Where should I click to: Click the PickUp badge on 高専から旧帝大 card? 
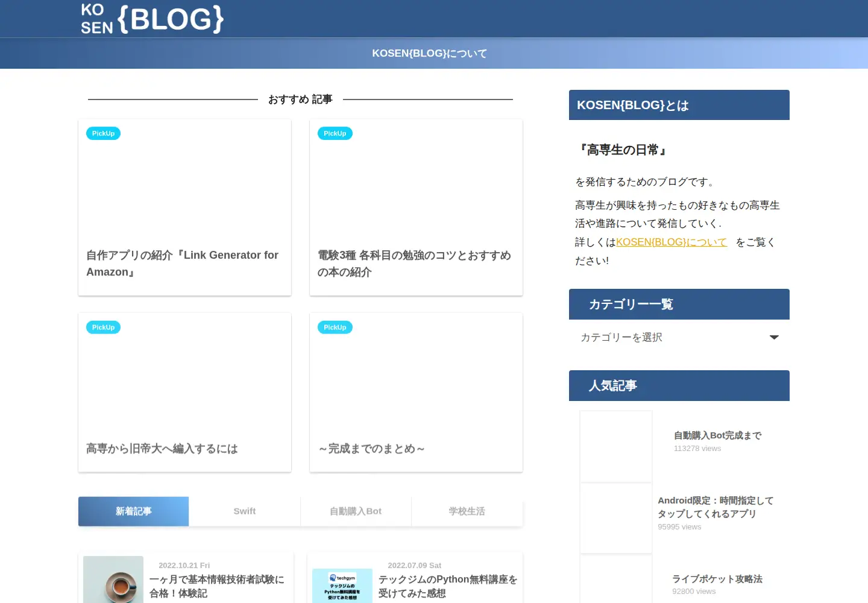[x=103, y=327]
